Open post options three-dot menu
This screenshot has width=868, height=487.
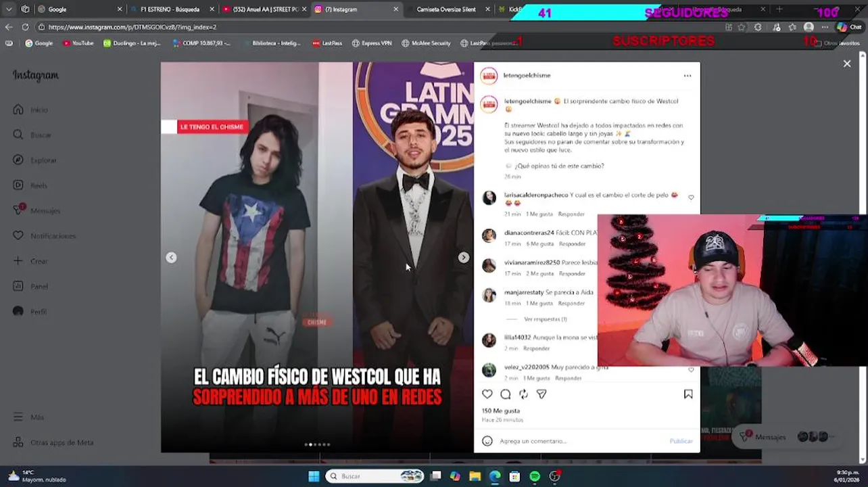pos(688,76)
